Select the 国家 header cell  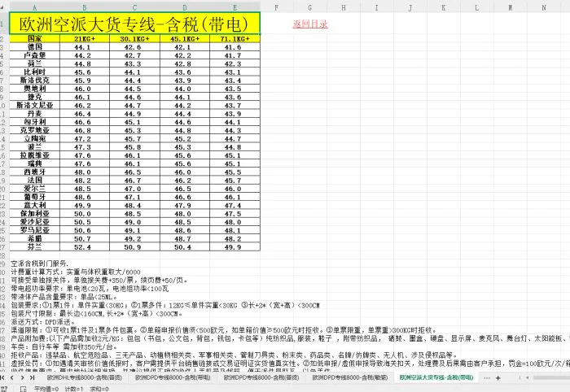coord(34,38)
